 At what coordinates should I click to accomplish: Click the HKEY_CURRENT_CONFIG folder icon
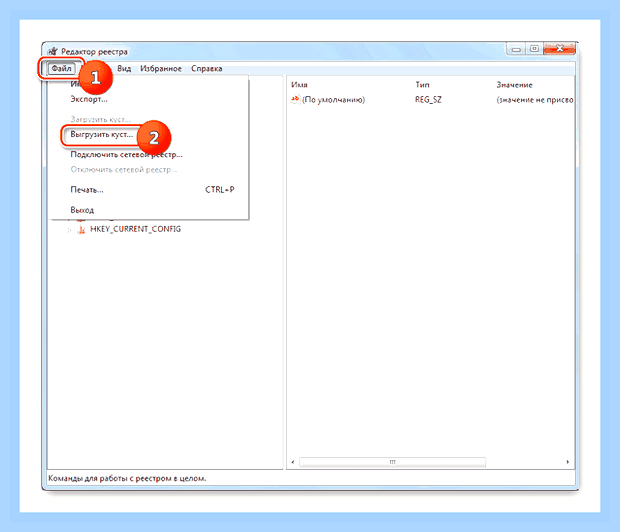tap(81, 229)
